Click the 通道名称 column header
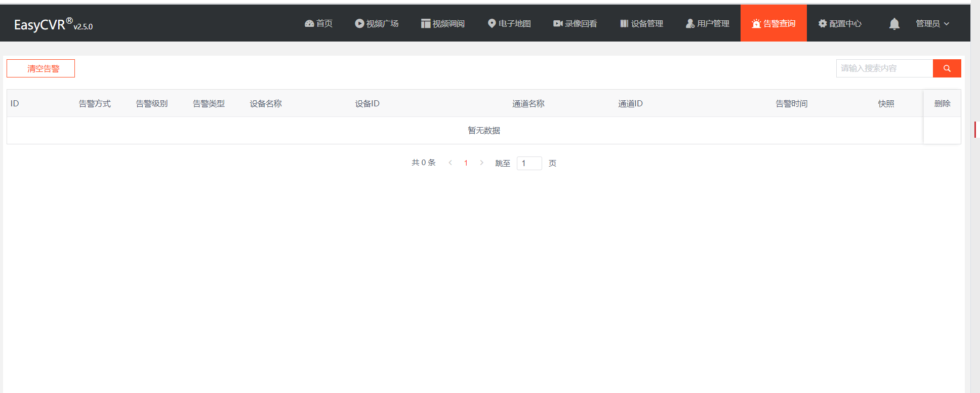Viewport: 980px width, 393px height. coord(528,103)
